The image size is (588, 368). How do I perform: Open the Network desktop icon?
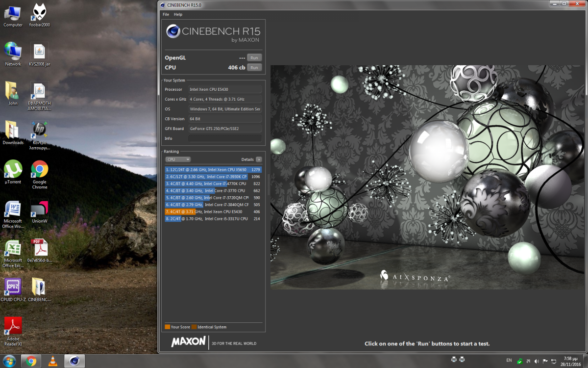[x=13, y=54]
